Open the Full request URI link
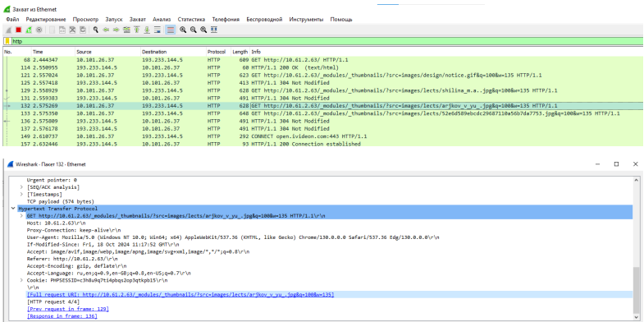The height and width of the screenshot is (322, 644). [x=180, y=294]
